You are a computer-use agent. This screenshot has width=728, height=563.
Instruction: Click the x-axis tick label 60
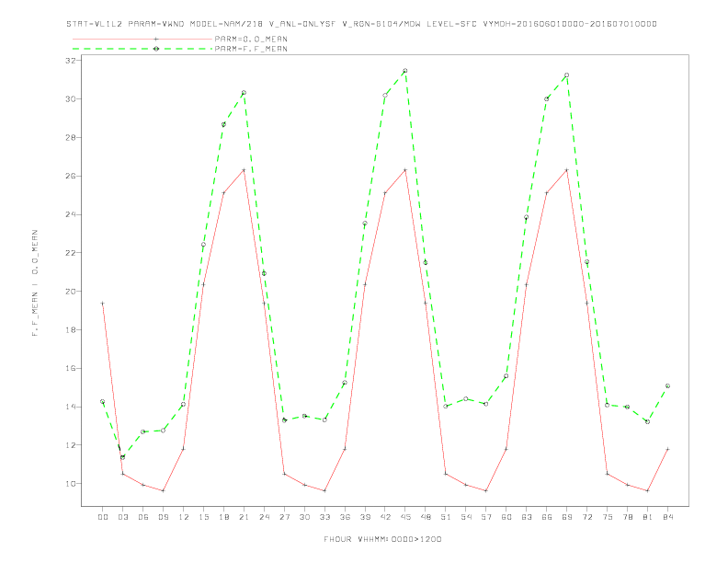click(506, 517)
